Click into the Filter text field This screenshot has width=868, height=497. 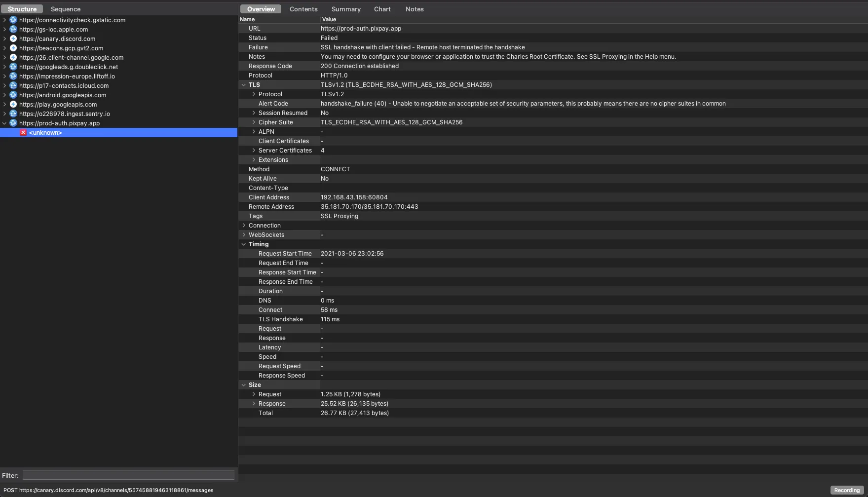(128, 475)
